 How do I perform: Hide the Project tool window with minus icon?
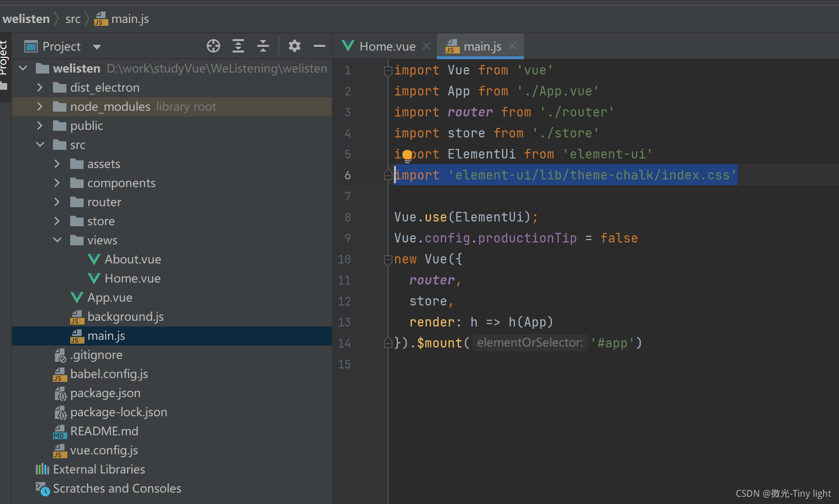319,46
